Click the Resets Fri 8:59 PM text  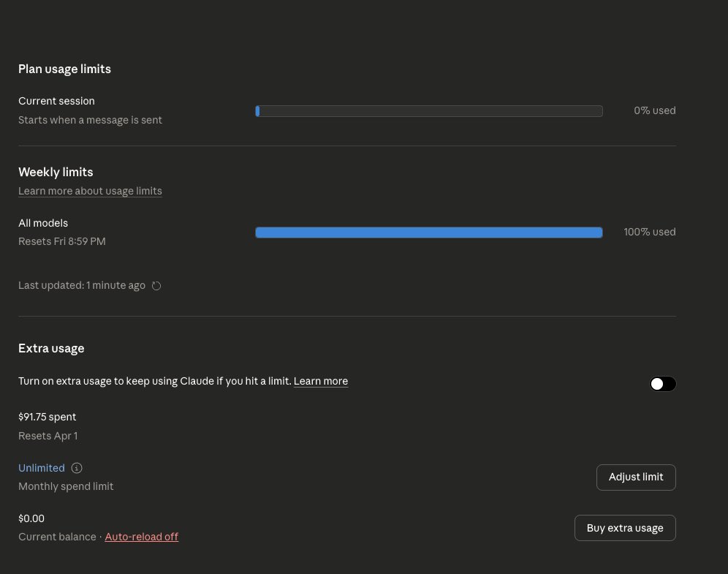[61, 241]
